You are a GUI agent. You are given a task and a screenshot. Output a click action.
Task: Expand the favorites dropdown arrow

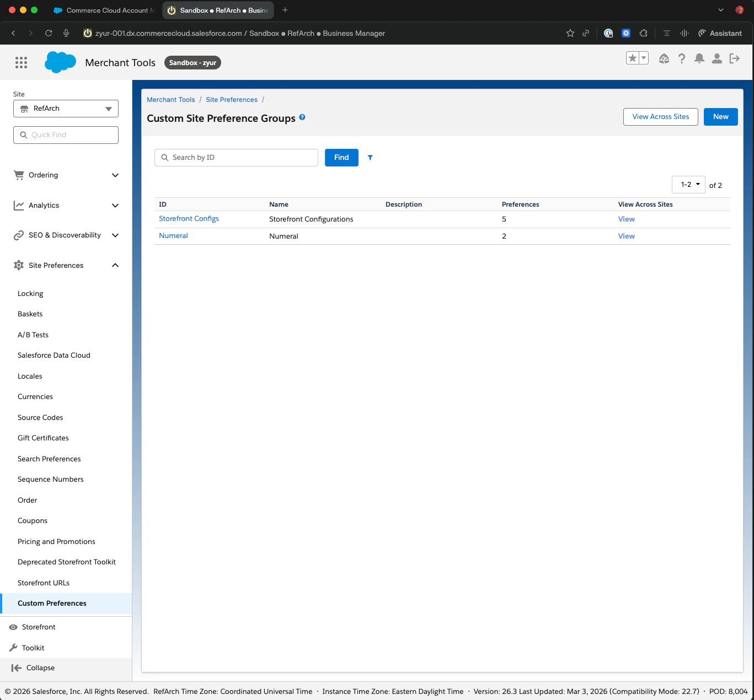click(644, 58)
